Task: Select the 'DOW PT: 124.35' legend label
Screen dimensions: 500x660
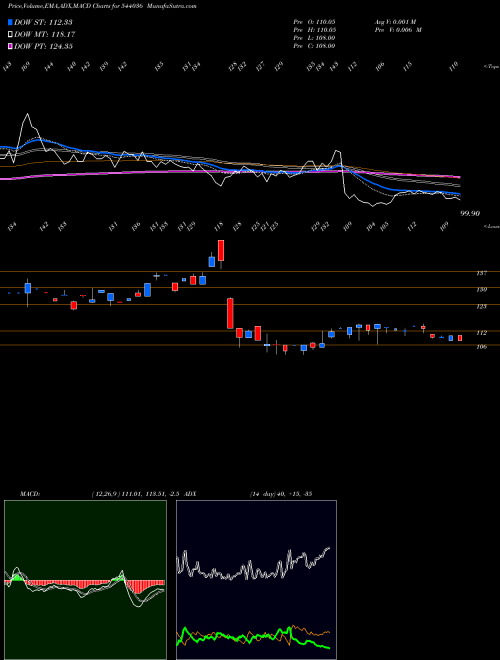Action: pos(43,46)
